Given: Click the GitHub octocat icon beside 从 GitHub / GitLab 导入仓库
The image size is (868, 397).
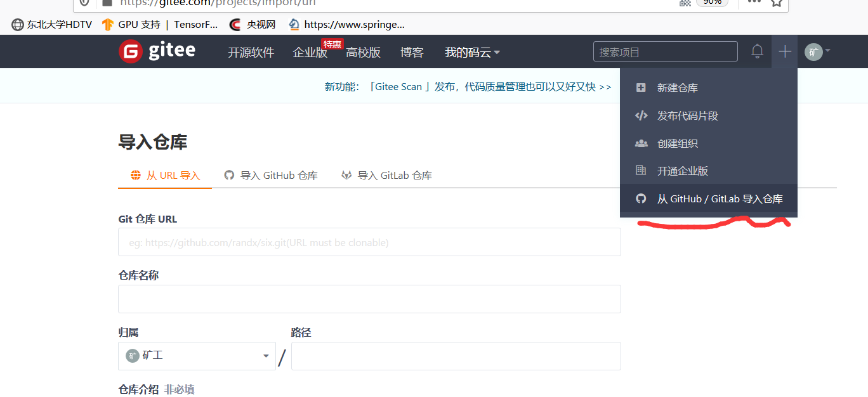Looking at the screenshot, I should coord(641,198).
